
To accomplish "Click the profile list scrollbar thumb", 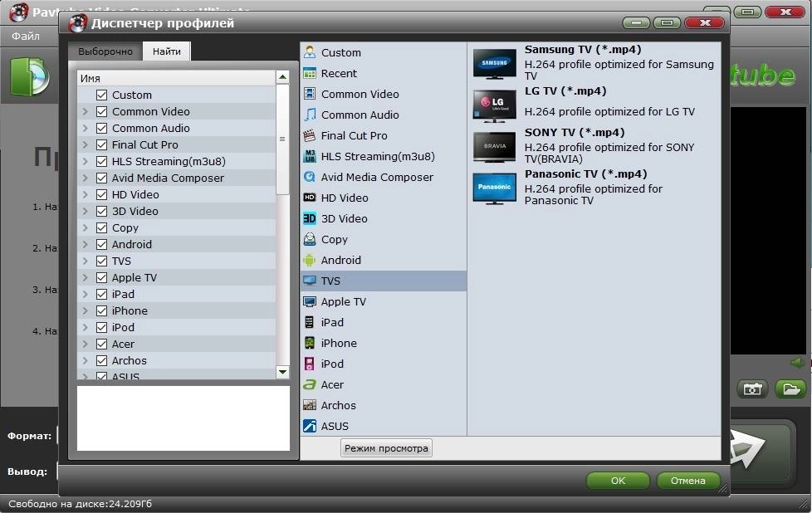I will [282, 139].
